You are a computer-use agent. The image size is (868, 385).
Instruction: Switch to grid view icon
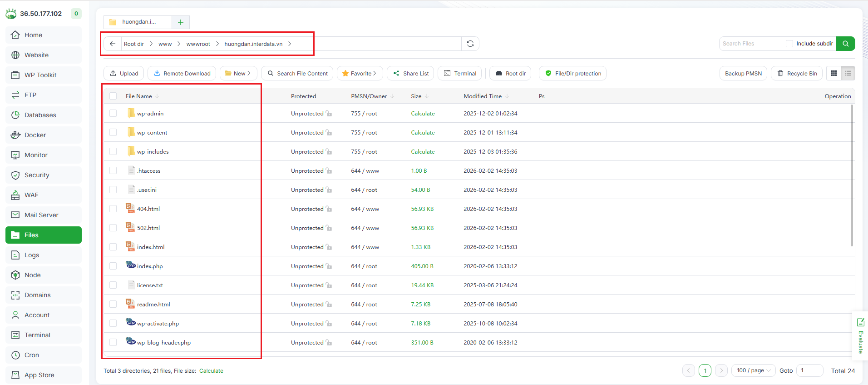[x=834, y=73]
